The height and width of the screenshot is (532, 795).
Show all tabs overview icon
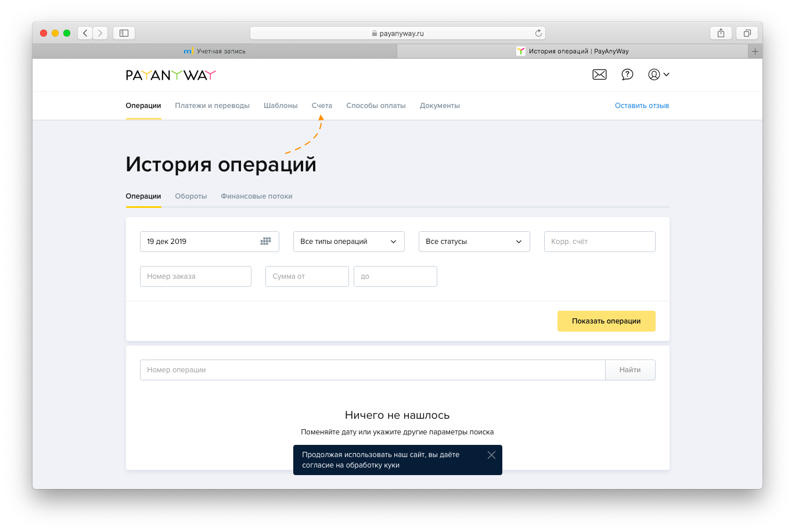[747, 33]
